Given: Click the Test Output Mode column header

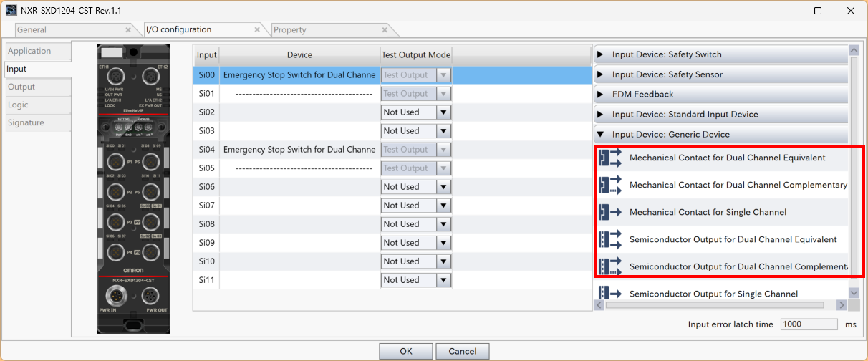Looking at the screenshot, I should (x=416, y=55).
